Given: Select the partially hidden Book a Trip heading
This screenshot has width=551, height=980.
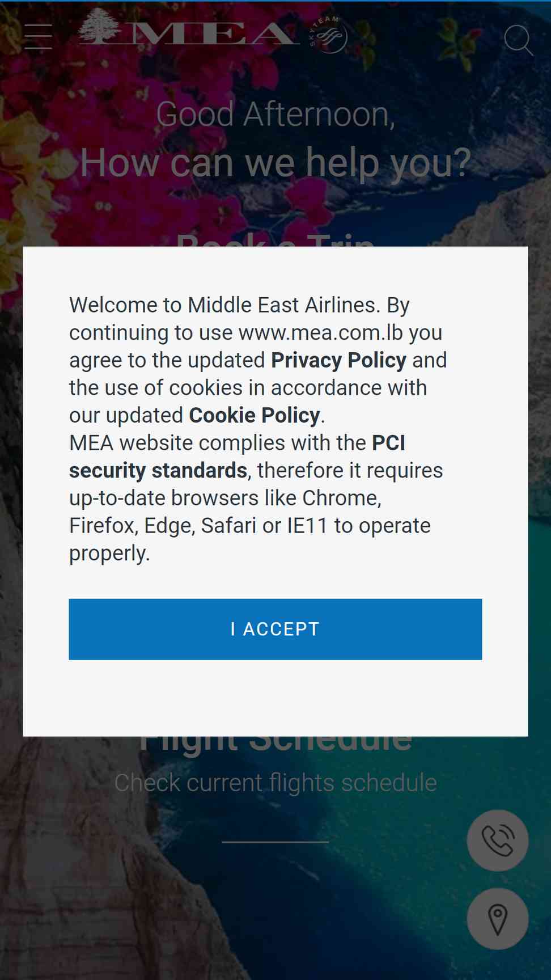Looking at the screenshot, I should coord(275,240).
